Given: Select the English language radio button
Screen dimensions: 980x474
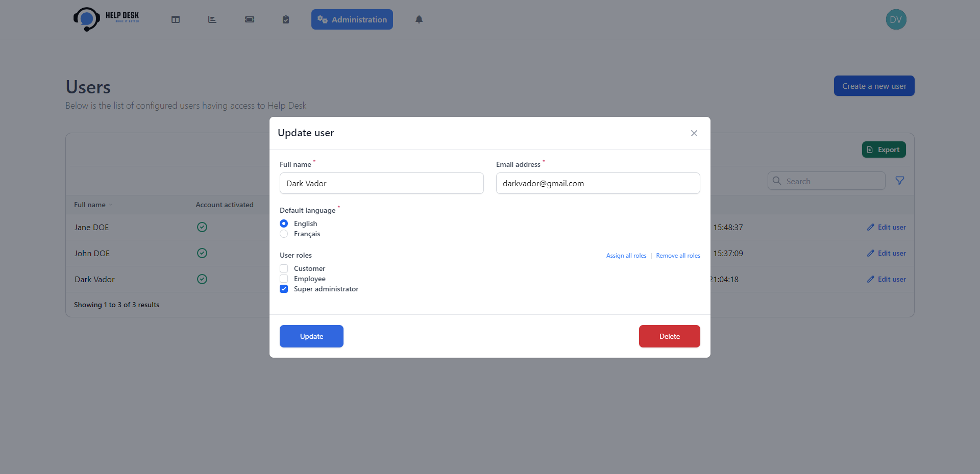Looking at the screenshot, I should (x=284, y=223).
